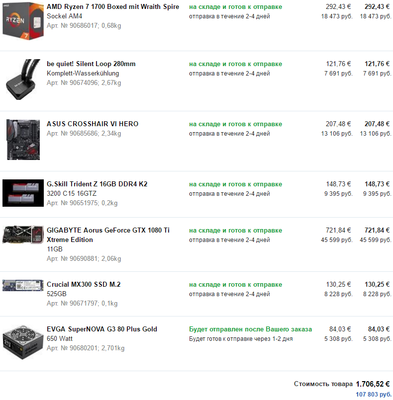
Task: Open be quiet! Silent Loop 280mm link
Action: point(91,64)
